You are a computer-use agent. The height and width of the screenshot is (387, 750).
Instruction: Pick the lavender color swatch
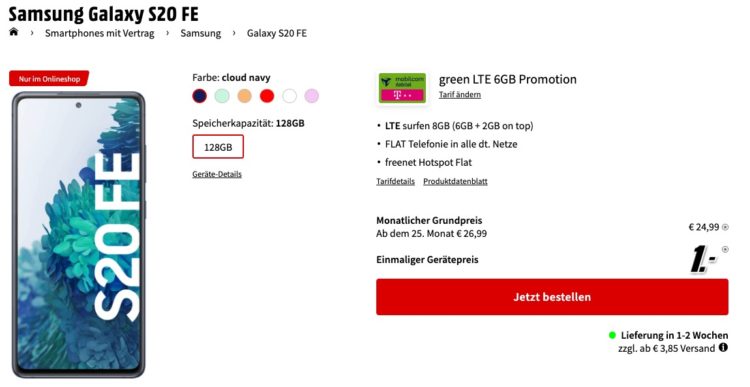pyautogui.click(x=312, y=96)
